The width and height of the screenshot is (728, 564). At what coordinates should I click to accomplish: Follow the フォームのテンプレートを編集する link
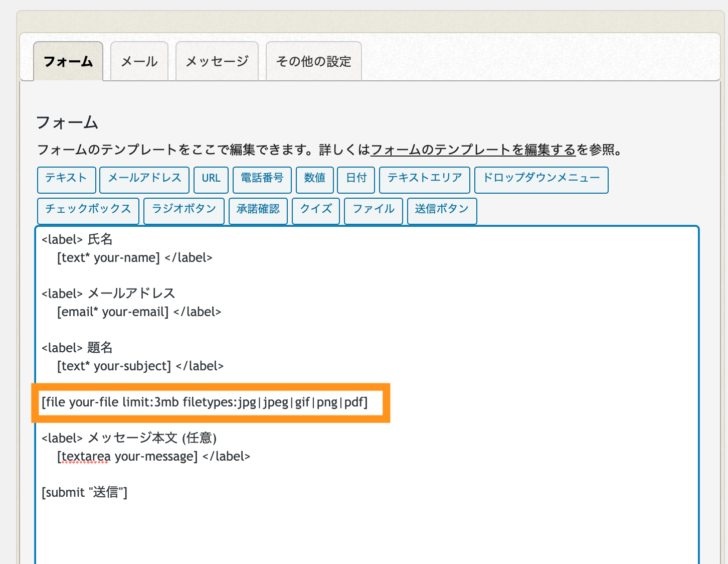point(473,150)
